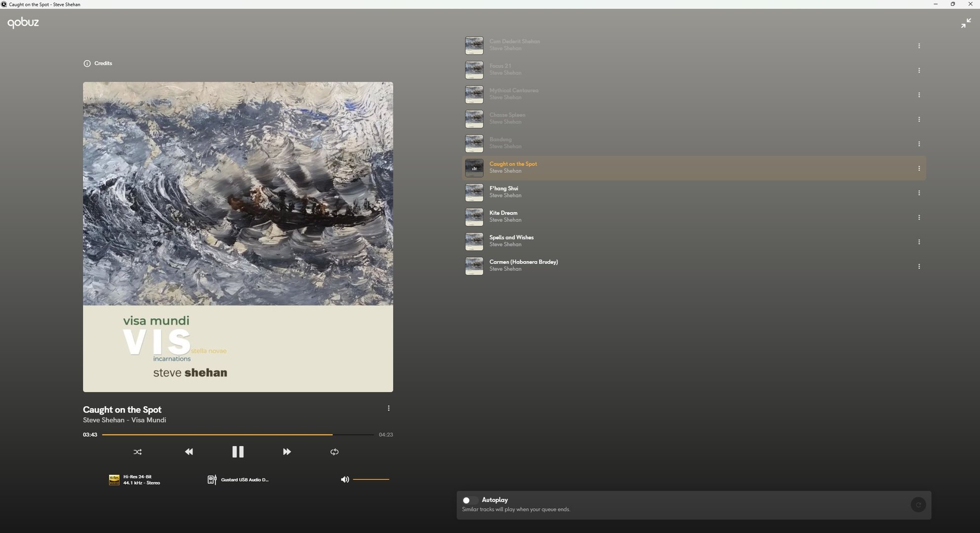Click the playing thumbnail for Caught on the Spot
This screenshot has height=533, width=980.
pos(474,168)
